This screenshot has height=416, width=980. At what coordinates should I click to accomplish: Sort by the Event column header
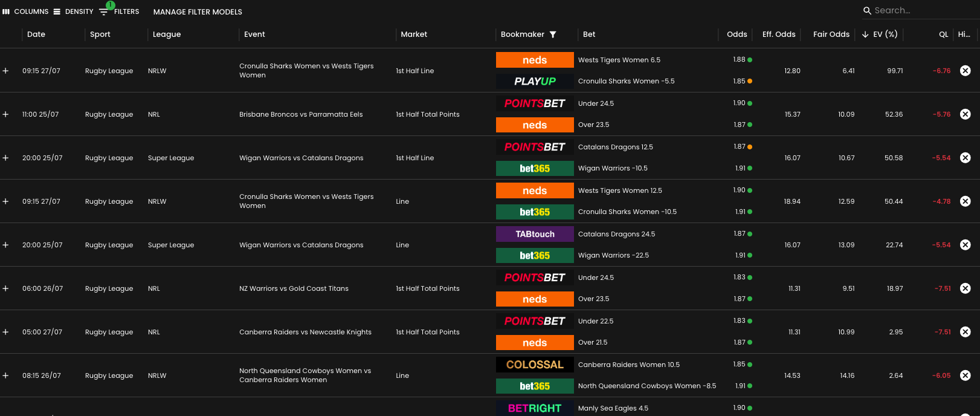(x=254, y=34)
